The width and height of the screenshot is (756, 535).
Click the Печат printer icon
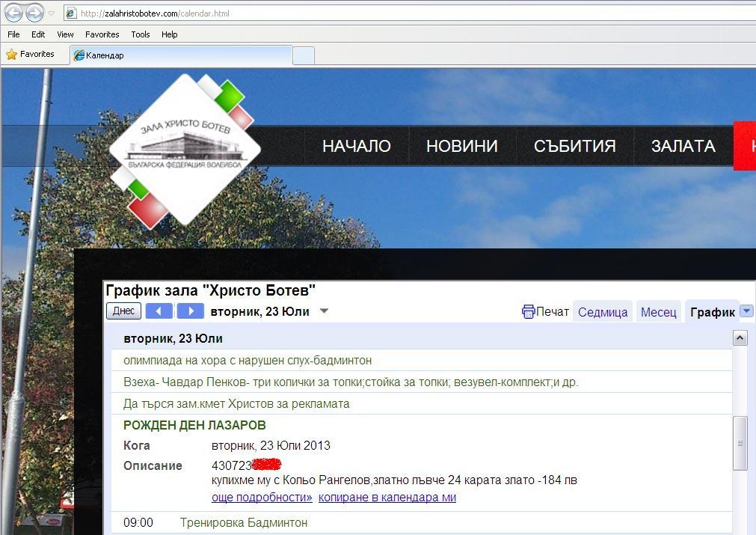[x=529, y=312]
